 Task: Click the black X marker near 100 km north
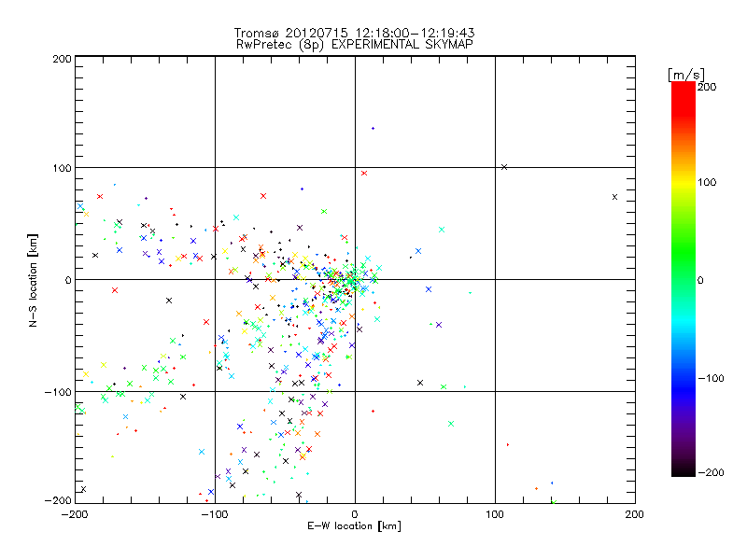(x=504, y=167)
